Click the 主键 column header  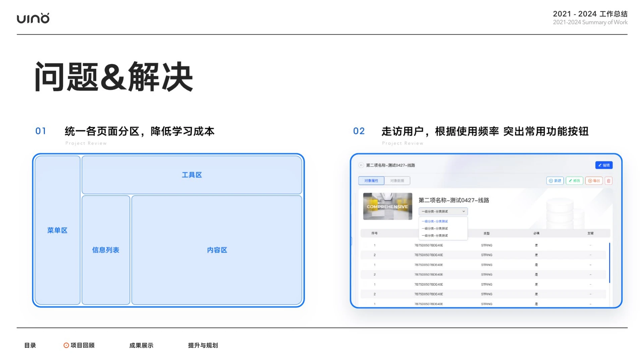point(590,233)
